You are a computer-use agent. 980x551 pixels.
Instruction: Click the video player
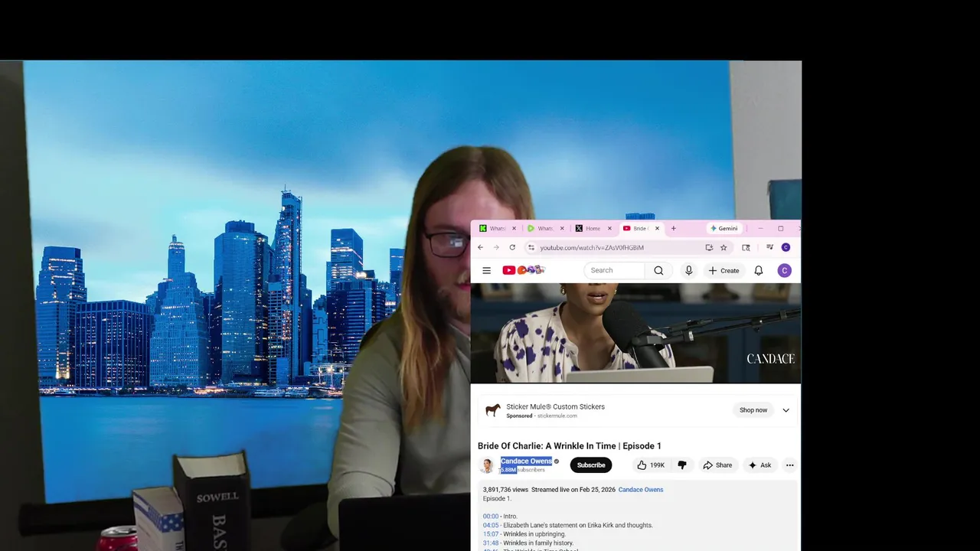coord(635,333)
